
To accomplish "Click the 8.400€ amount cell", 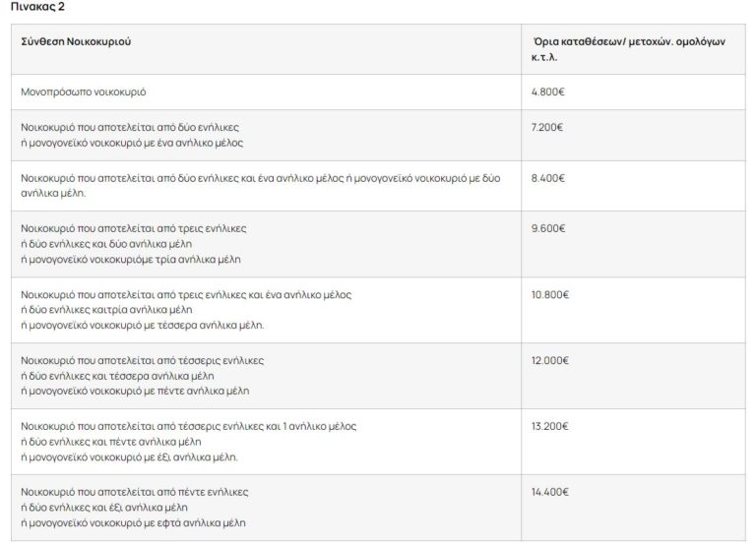I will [x=547, y=178].
